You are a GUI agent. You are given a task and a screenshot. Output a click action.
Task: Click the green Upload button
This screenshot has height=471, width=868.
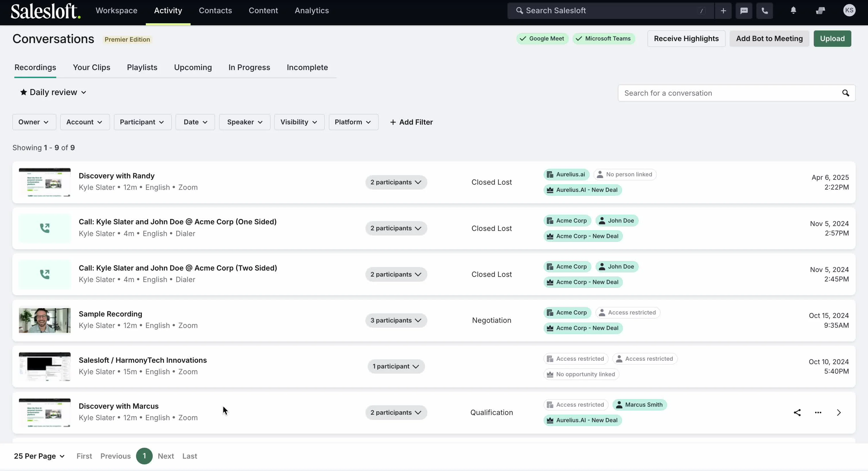tap(832, 38)
